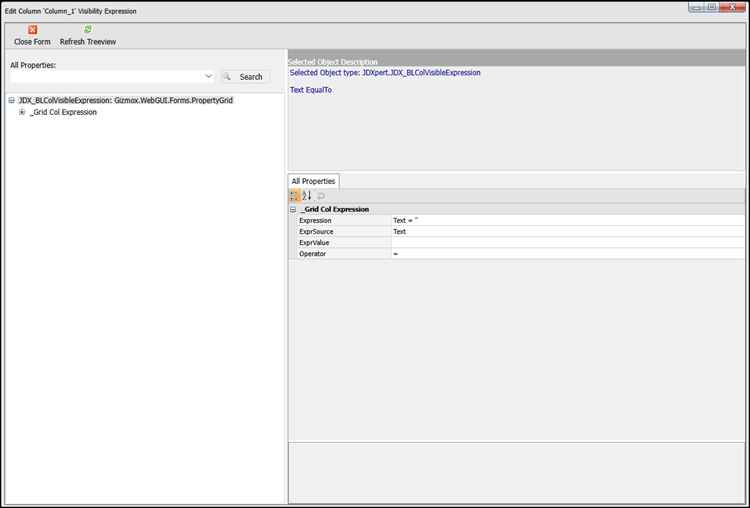750x508 pixels.
Task: Collapse the JDX_BLColVisibleExpression root tree node
Action: coord(11,100)
